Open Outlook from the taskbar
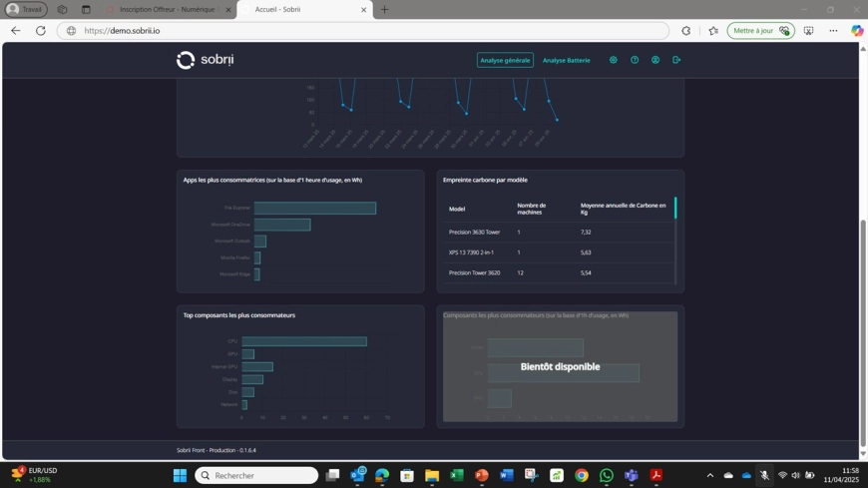 [358, 475]
